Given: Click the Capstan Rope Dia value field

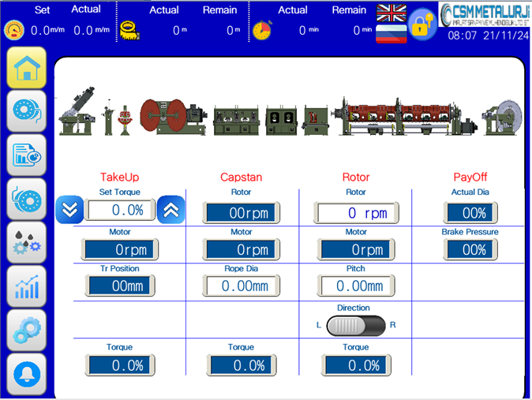Looking at the screenshot, I should click(x=242, y=286).
